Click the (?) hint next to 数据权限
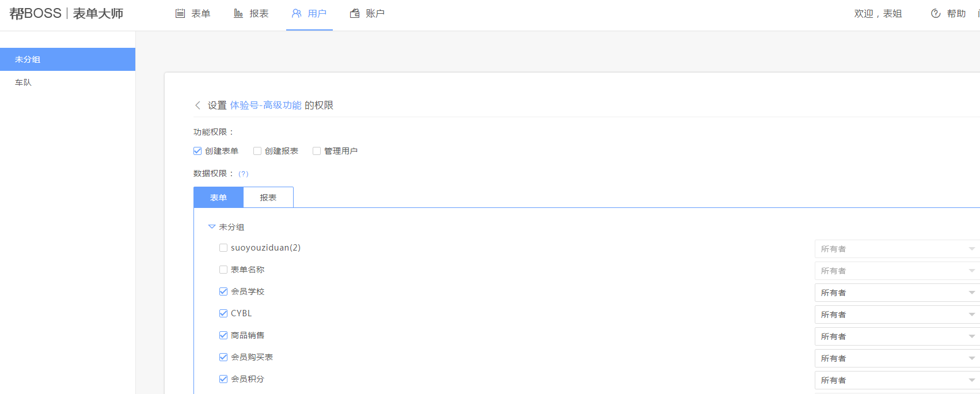This screenshot has width=980, height=394. [x=244, y=173]
